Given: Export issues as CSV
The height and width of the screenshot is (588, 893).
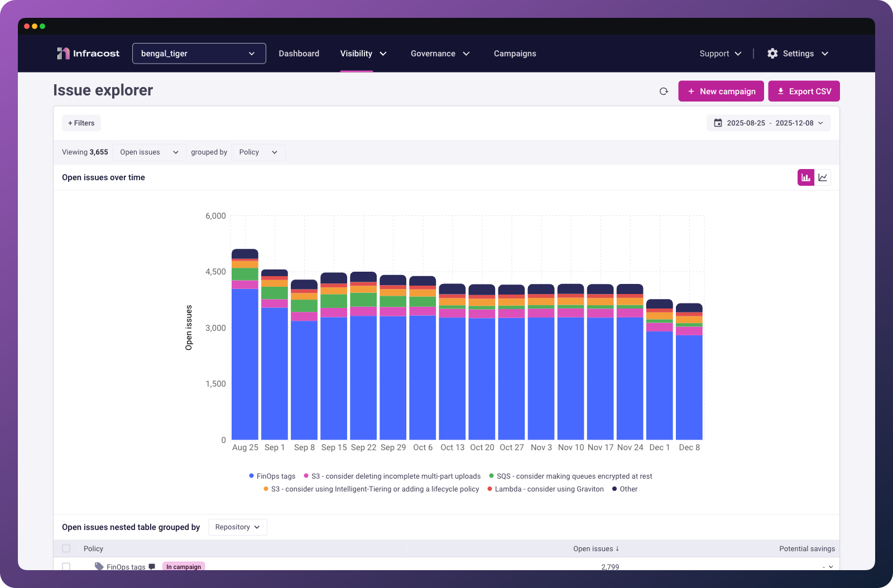Looking at the screenshot, I should click(x=804, y=91).
